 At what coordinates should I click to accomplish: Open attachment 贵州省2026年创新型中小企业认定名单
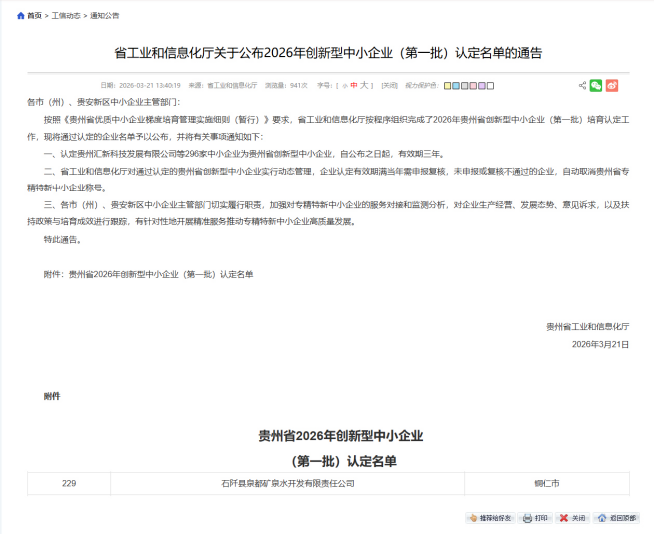(x=160, y=273)
